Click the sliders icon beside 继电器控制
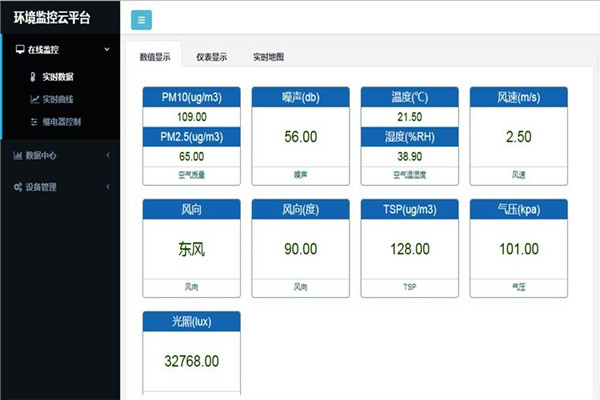 [34, 121]
